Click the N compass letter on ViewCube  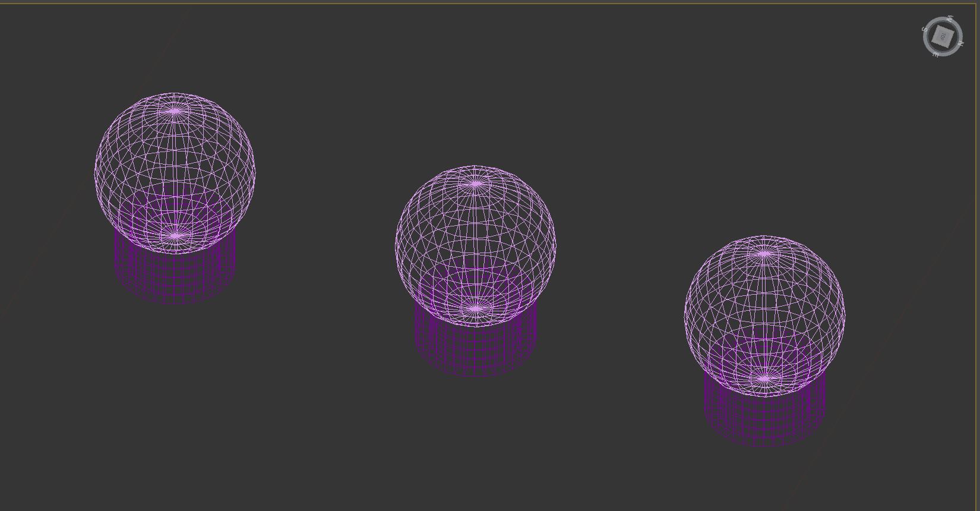pyautogui.click(x=961, y=43)
